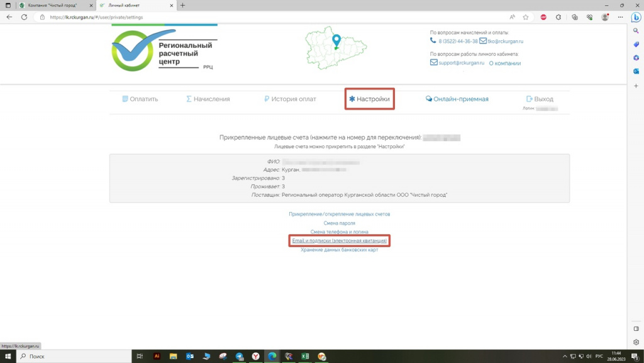Launch Adobe Illustrator from taskbar

coord(157,357)
